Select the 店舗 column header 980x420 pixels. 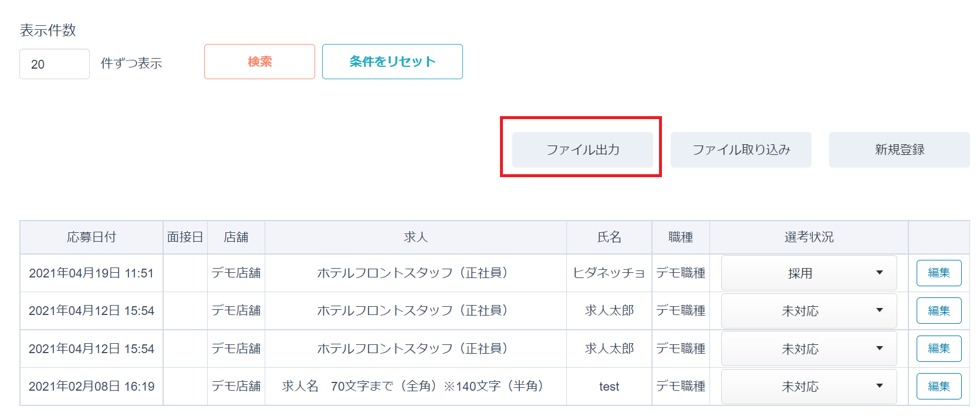pyautogui.click(x=236, y=237)
